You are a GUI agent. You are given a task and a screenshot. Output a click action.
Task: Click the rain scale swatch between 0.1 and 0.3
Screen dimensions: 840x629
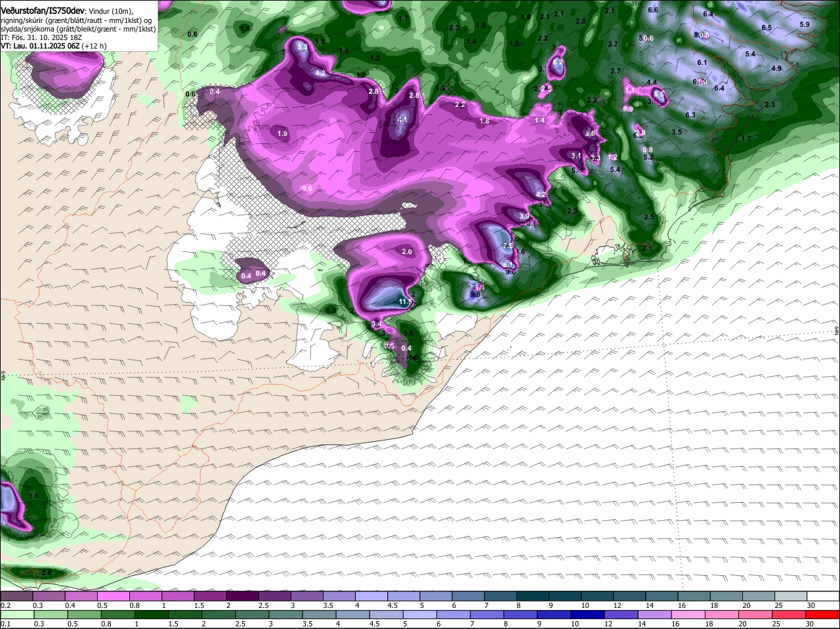16,615
